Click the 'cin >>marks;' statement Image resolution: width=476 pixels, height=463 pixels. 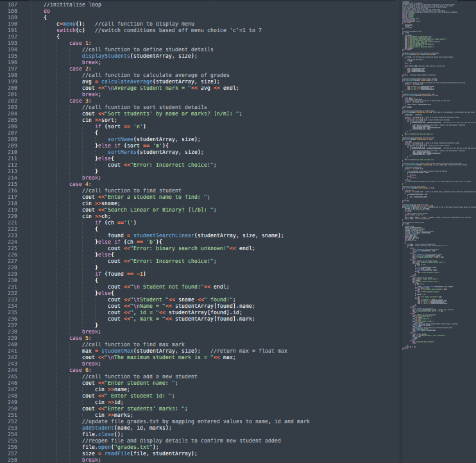point(114,415)
